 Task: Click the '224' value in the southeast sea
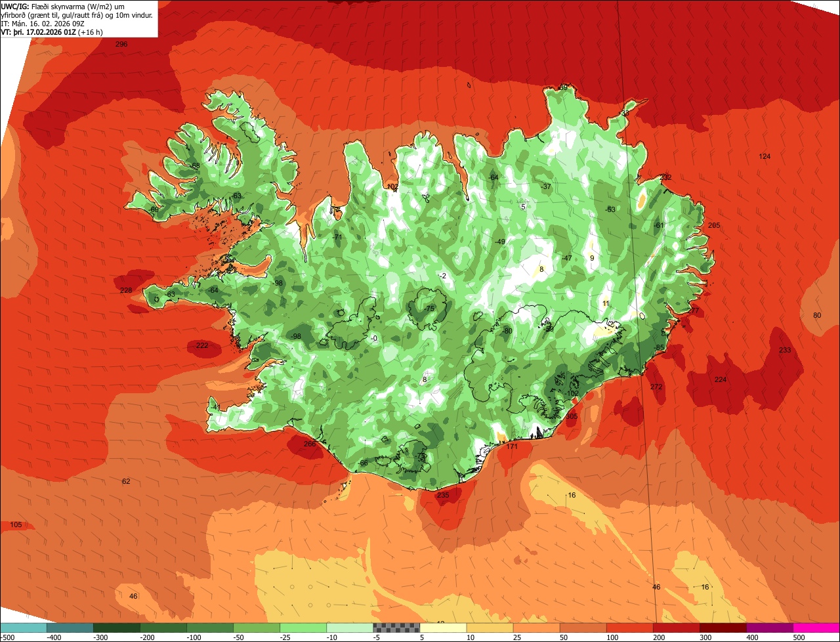click(x=721, y=379)
